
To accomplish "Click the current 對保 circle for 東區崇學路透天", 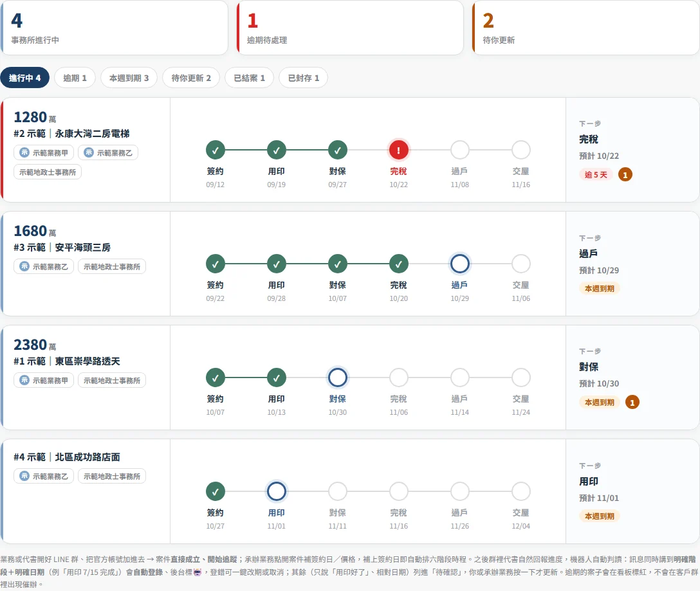I will (338, 377).
